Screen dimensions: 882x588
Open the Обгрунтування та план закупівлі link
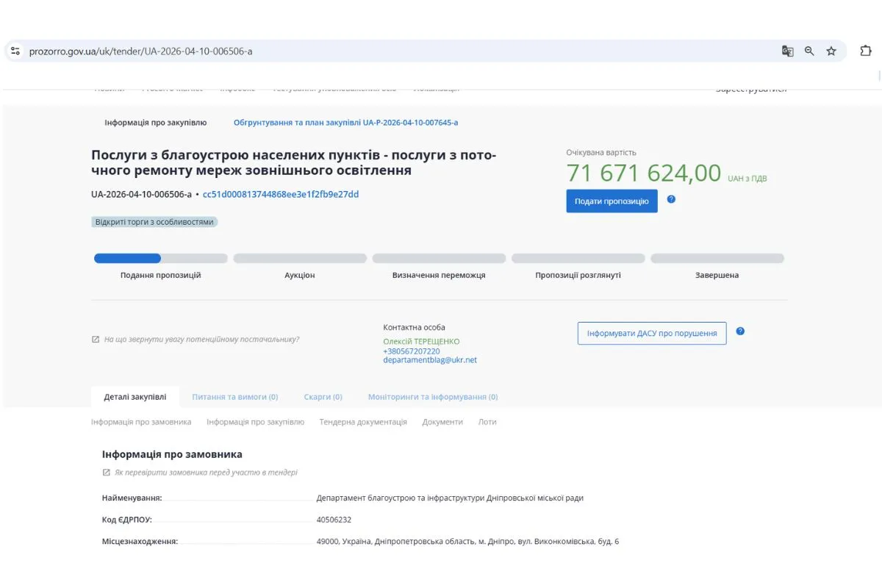pyautogui.click(x=345, y=122)
